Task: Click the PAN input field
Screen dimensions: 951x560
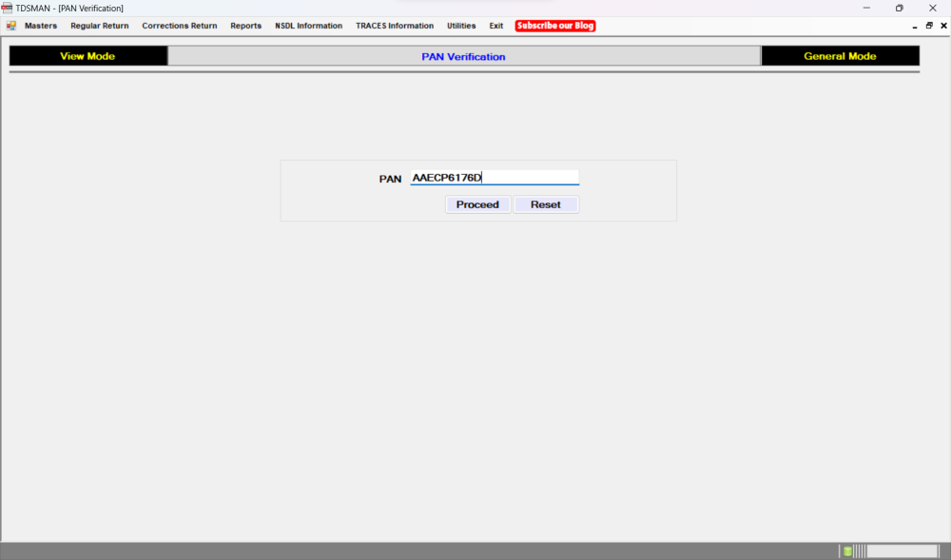Action: coord(495,178)
